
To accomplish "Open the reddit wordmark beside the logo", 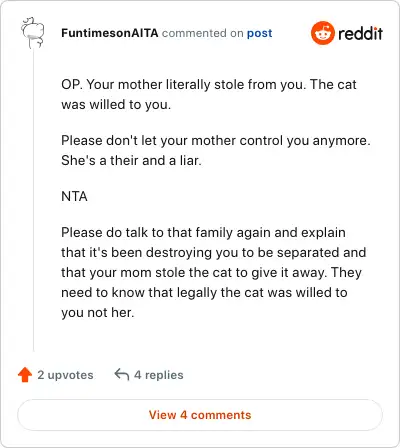I will (x=360, y=33).
